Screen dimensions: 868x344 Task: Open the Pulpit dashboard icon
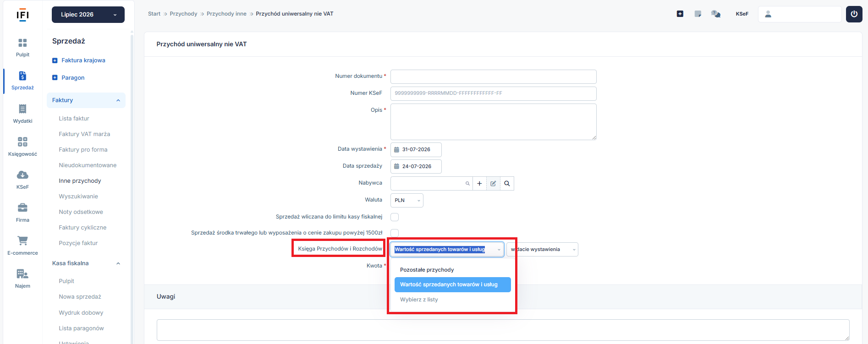22,43
